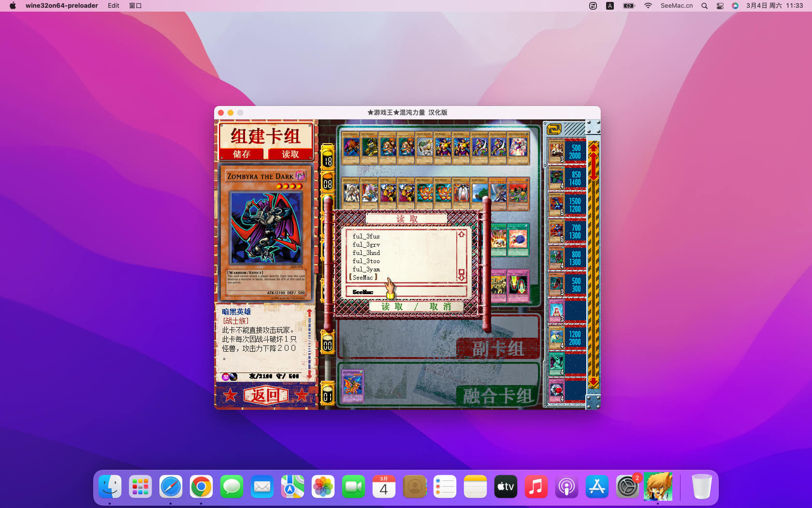Open System Preferences from the Dock
This screenshot has width=812, height=508.
click(x=627, y=487)
